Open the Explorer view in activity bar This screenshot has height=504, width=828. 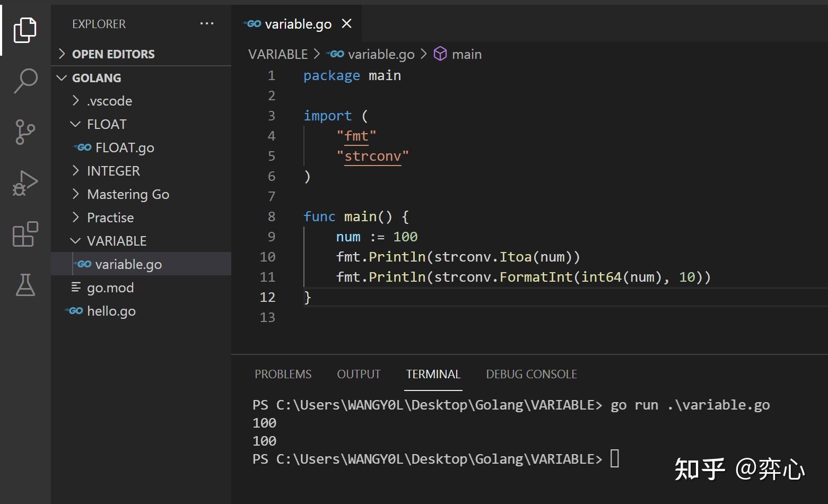click(x=25, y=30)
